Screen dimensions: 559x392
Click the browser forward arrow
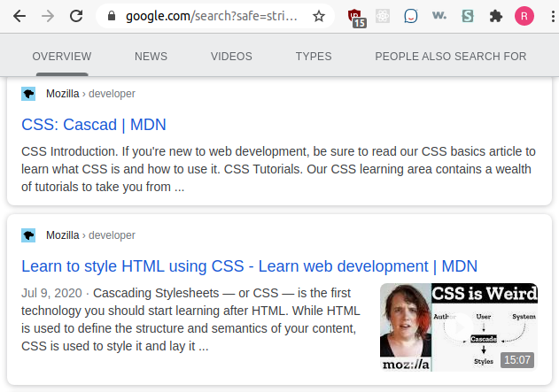coord(48,16)
